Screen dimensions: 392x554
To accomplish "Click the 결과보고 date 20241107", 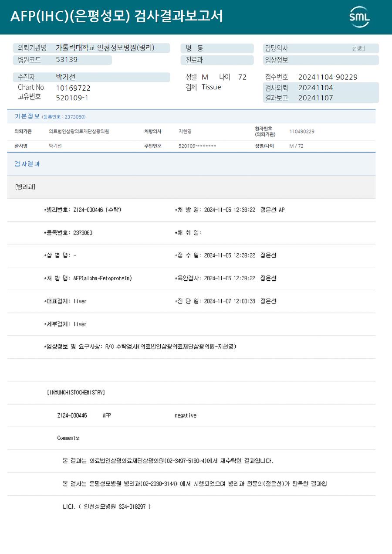I will 315,98.
